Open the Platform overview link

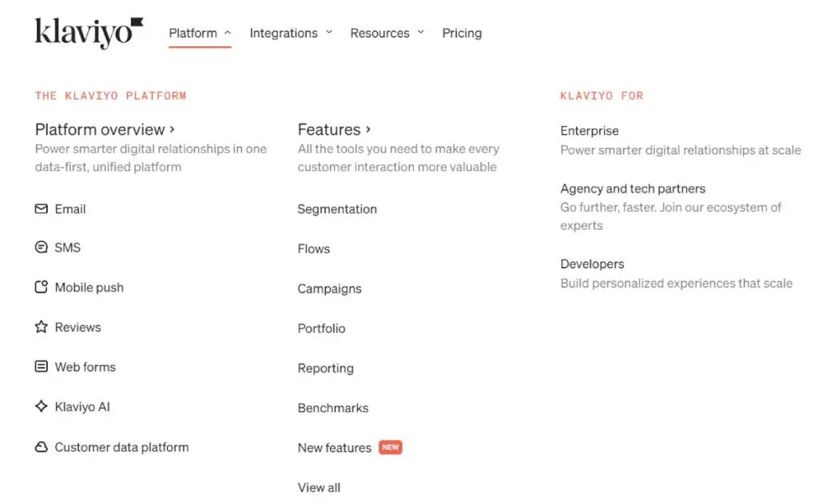tap(105, 129)
